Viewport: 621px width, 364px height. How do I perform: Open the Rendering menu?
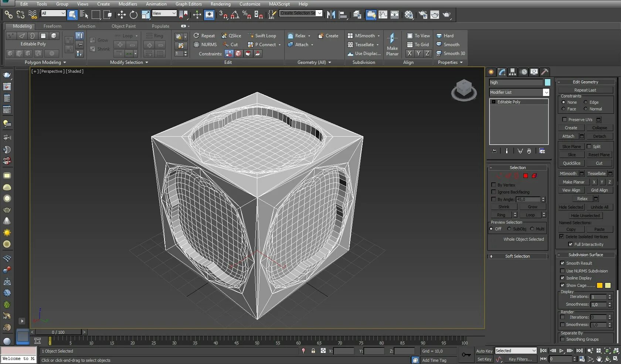pos(220,4)
